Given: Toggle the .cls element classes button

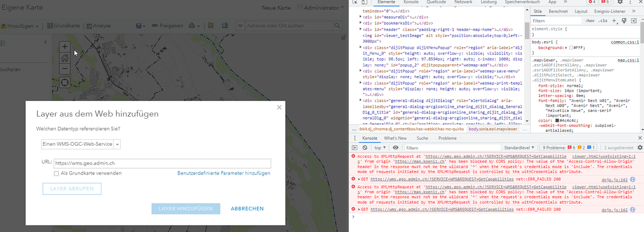Looking at the screenshot, I should (x=603, y=20).
